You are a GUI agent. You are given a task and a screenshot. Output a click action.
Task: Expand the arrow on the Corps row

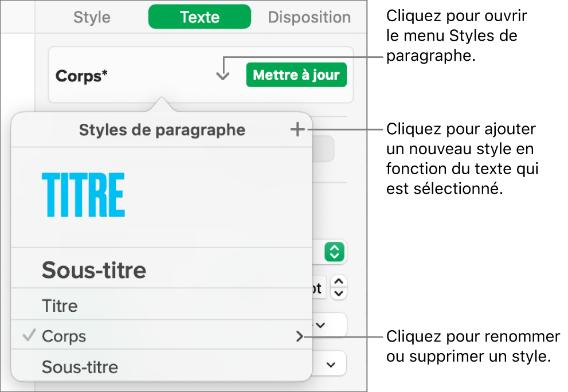click(299, 337)
